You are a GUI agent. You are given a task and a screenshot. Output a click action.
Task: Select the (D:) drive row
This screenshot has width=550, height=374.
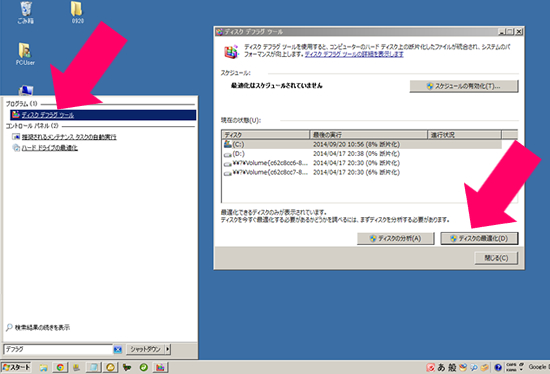362,154
